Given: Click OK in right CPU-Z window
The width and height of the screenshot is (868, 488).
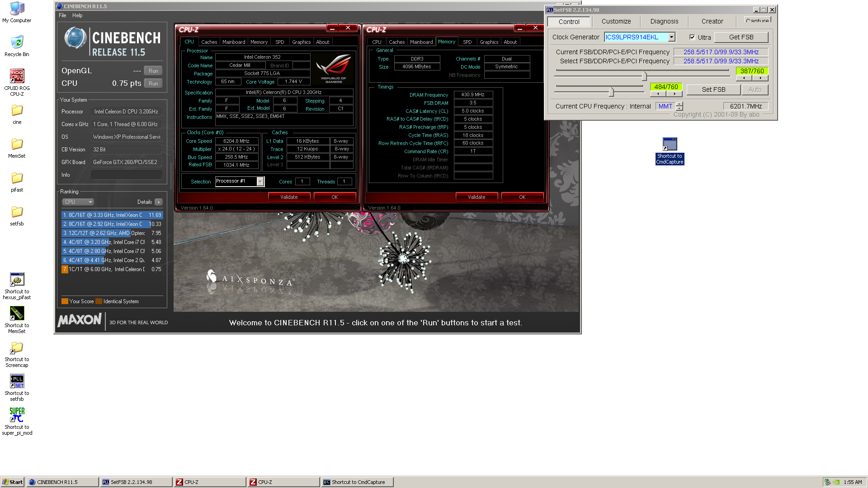Looking at the screenshot, I should pos(522,197).
